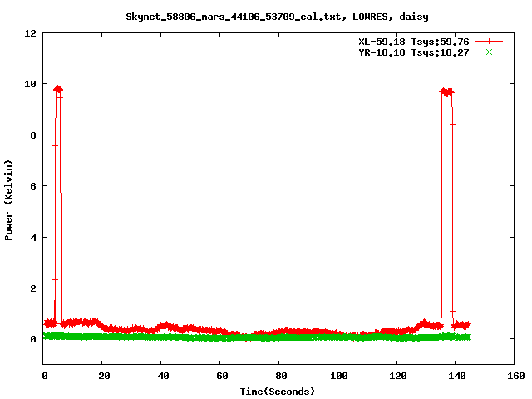Click x-axis tick label 140
This screenshot has height=399, width=532.
[457, 376]
